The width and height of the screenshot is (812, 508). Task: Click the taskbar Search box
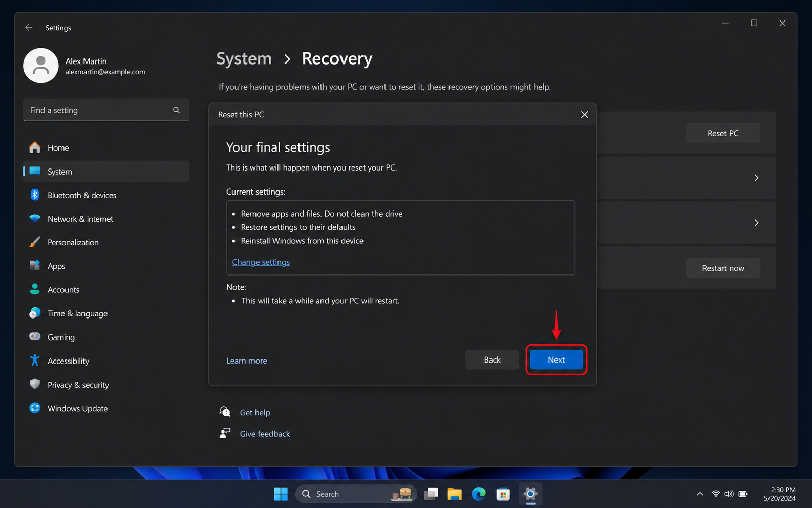(x=356, y=494)
